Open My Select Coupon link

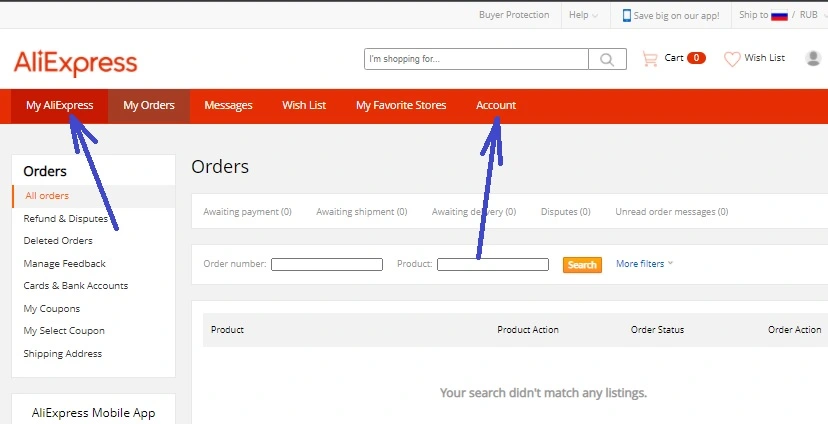[x=64, y=331]
